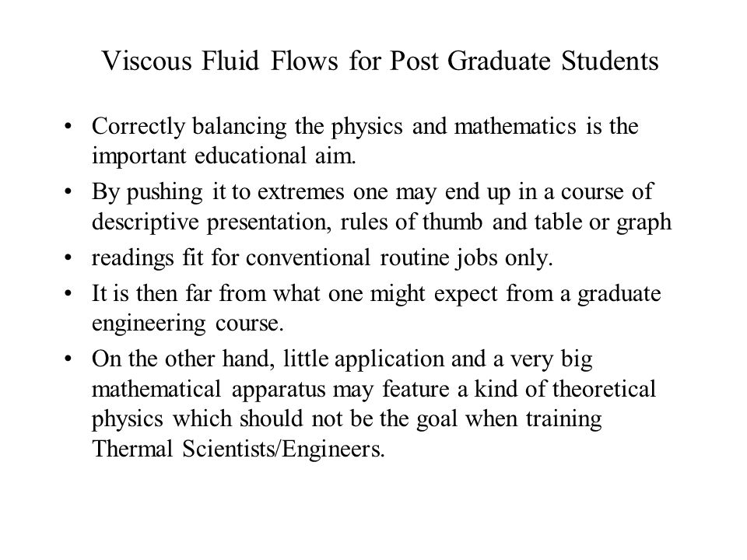
Task: Click the words "theoretical" in the last bullet
Action: (604, 389)
